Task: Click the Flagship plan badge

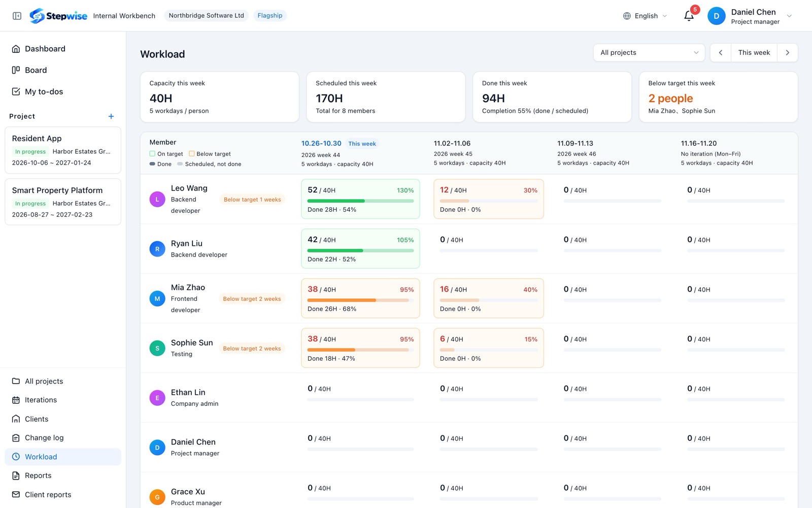Action: pos(270,16)
